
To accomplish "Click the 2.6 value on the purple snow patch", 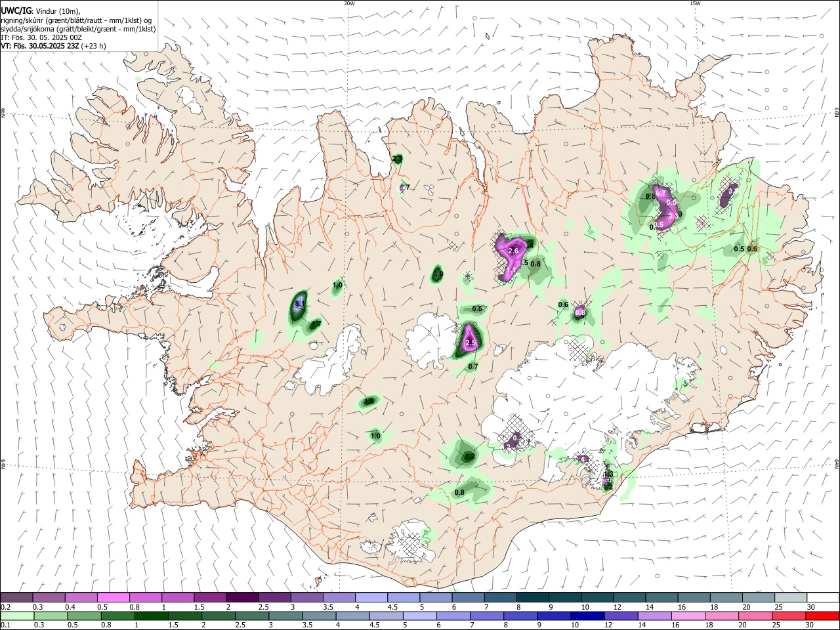I will click(513, 251).
